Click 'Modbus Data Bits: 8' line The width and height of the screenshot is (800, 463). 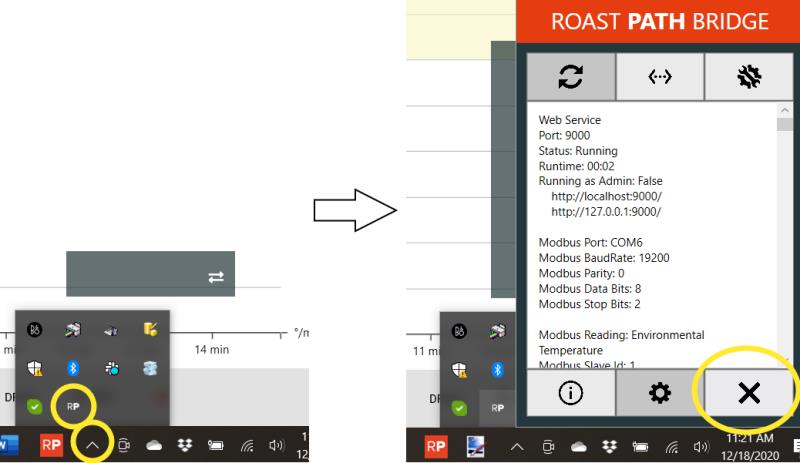[590, 288]
